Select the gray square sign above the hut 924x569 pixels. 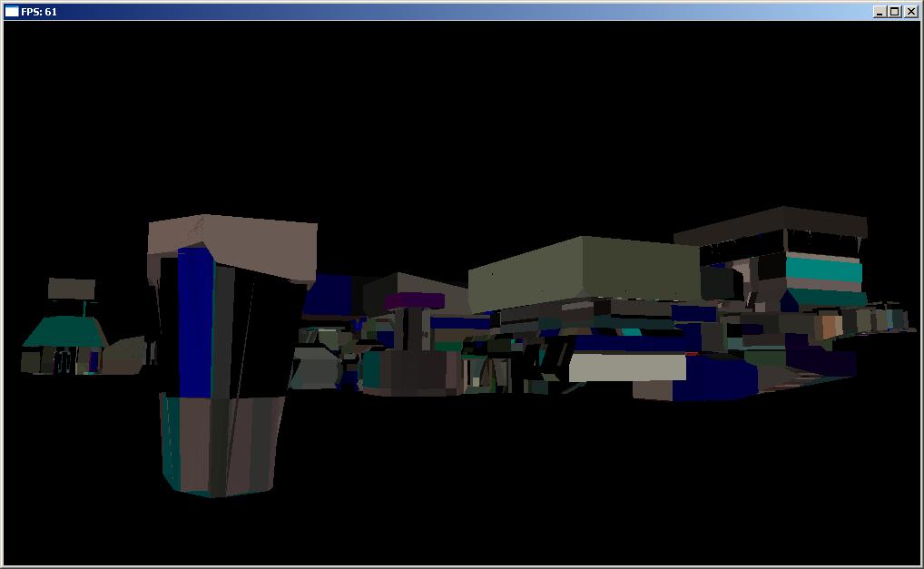[x=72, y=289]
